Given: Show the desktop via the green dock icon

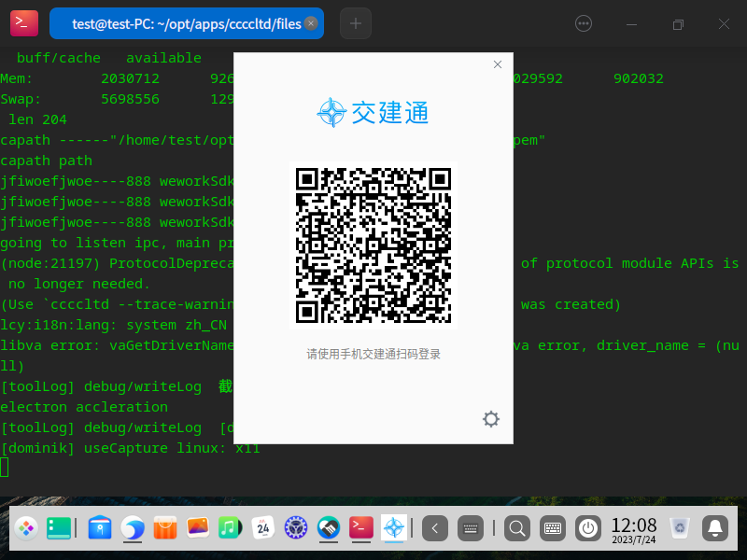Looking at the screenshot, I should pos(59,528).
